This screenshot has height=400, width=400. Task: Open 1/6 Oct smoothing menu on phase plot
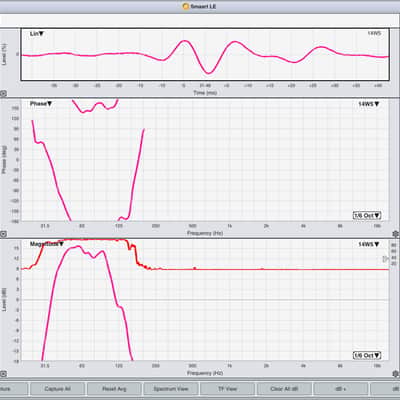click(367, 215)
